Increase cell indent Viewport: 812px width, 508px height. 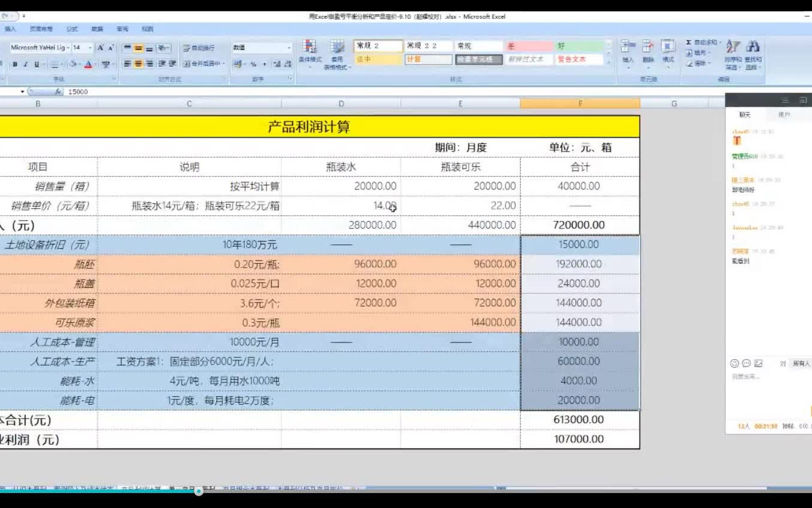(x=172, y=64)
